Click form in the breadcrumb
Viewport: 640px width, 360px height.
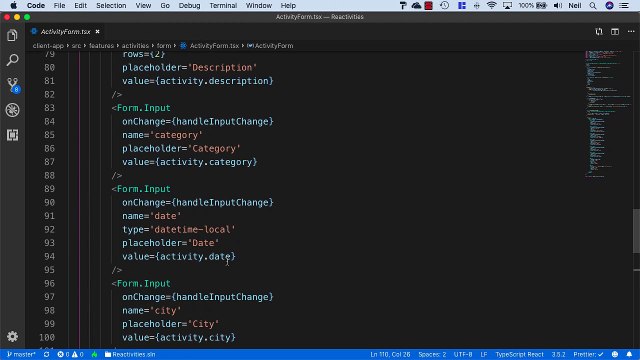(x=164, y=46)
